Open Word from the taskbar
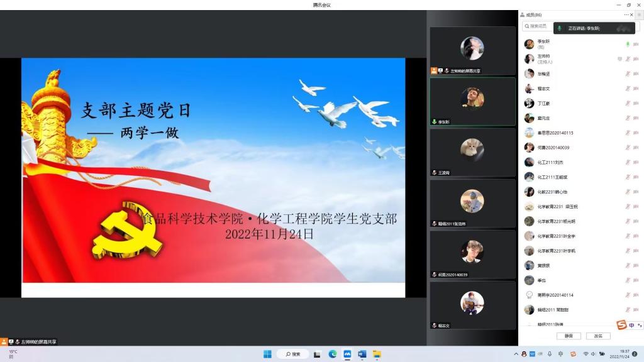The image size is (644, 362). click(x=362, y=354)
